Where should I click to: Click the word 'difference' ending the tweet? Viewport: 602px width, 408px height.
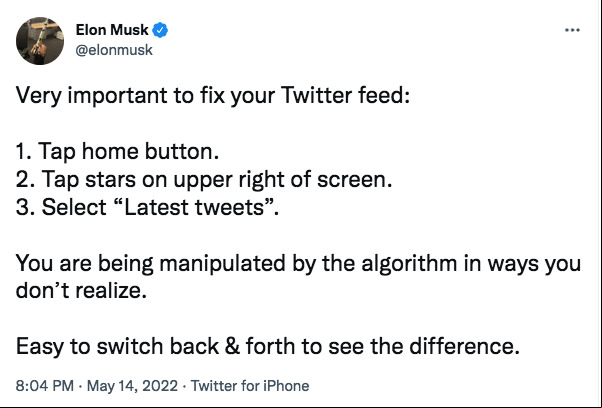461,346
